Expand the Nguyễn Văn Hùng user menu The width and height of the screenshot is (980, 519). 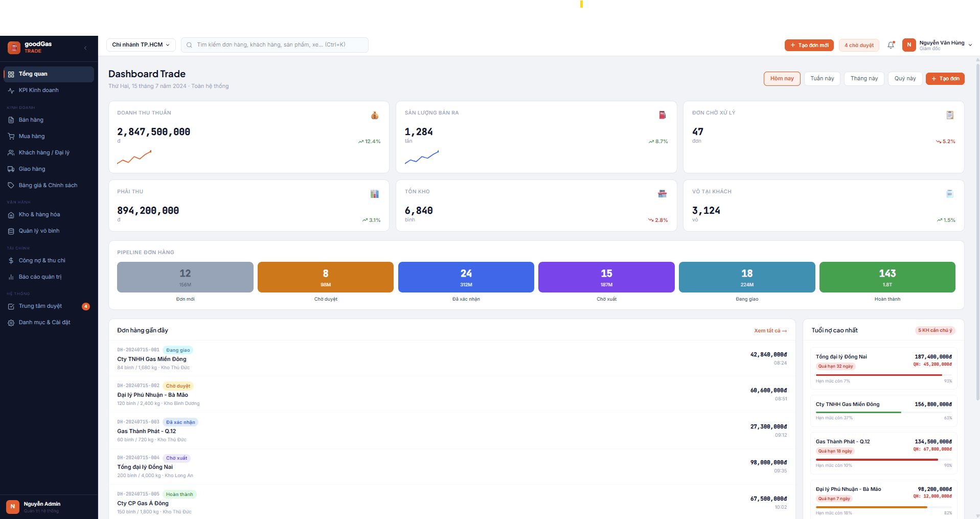(x=937, y=45)
